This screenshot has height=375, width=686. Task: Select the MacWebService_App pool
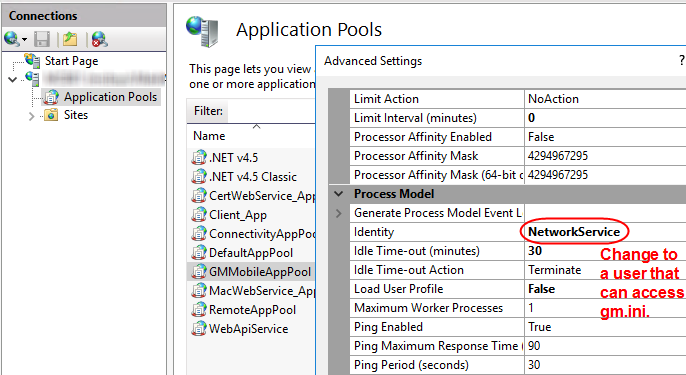262,291
